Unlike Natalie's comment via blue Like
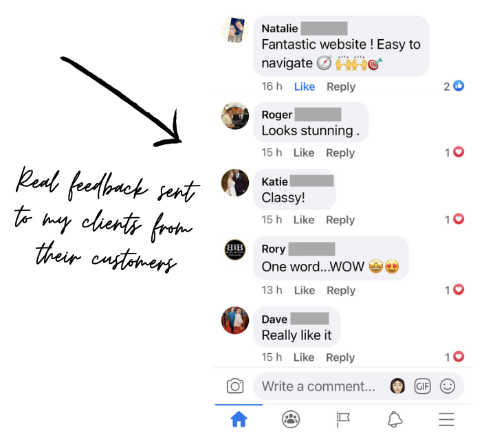Screen dimensions: 495x448 pyautogui.click(x=305, y=87)
